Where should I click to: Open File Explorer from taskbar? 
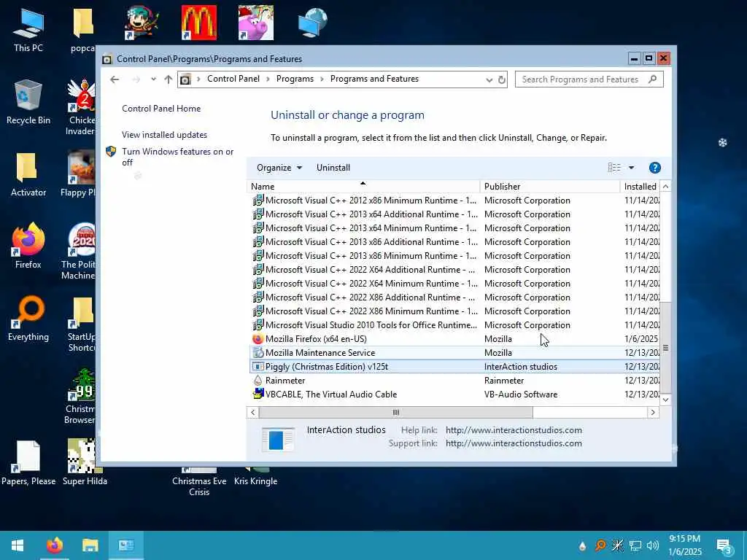click(x=90, y=545)
